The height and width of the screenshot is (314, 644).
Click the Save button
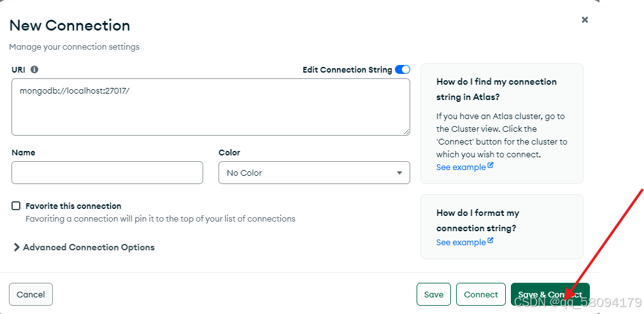tap(434, 294)
